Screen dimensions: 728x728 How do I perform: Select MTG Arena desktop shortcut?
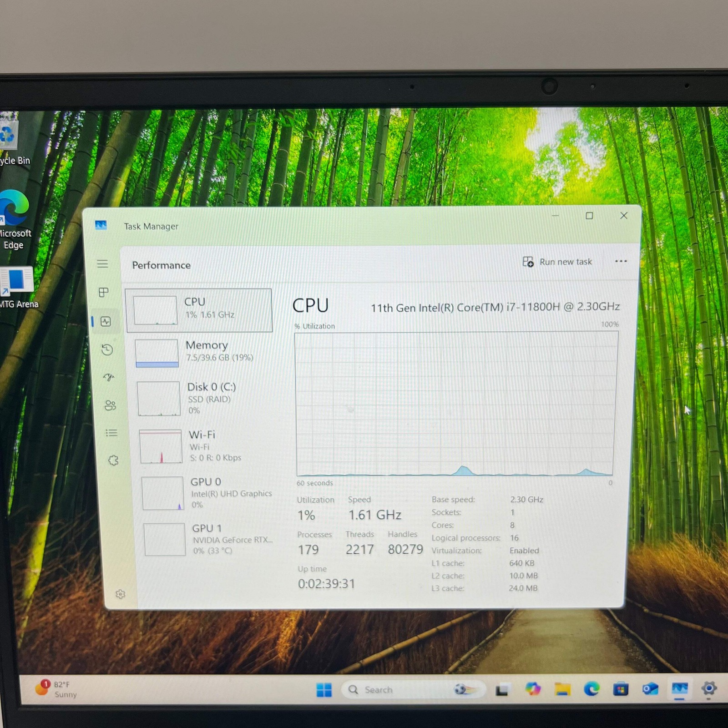click(17, 288)
